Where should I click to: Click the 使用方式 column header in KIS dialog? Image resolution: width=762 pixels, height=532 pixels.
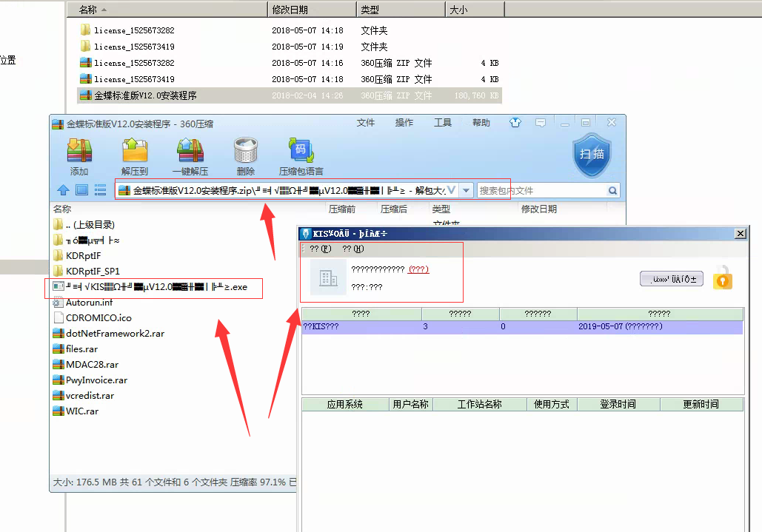[552, 404]
